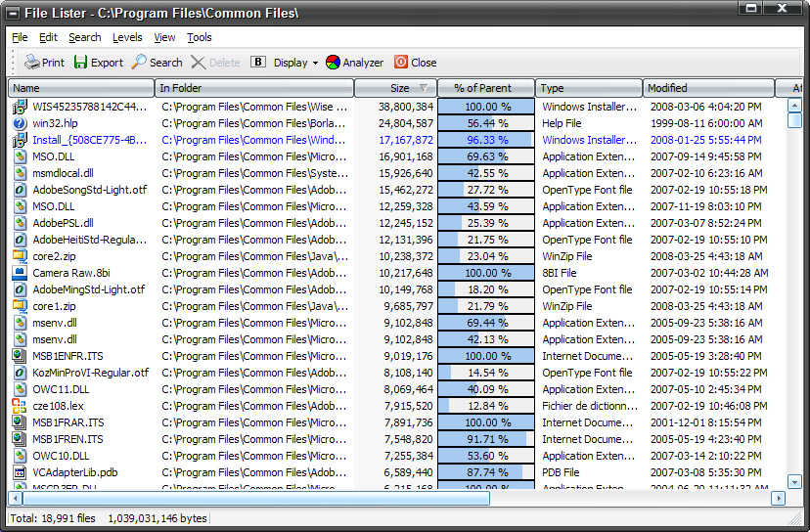The width and height of the screenshot is (810, 532).
Task: Open Search via the magnifier toolbar icon
Action: (x=139, y=63)
